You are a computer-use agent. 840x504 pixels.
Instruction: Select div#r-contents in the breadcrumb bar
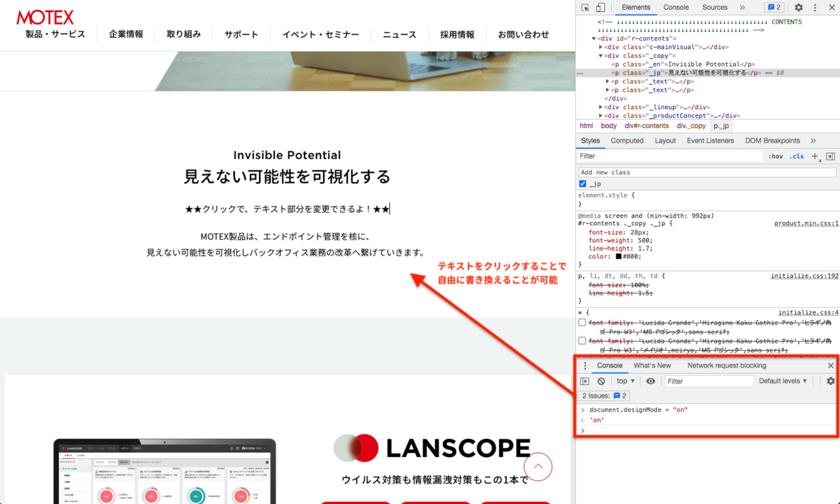[x=647, y=126]
